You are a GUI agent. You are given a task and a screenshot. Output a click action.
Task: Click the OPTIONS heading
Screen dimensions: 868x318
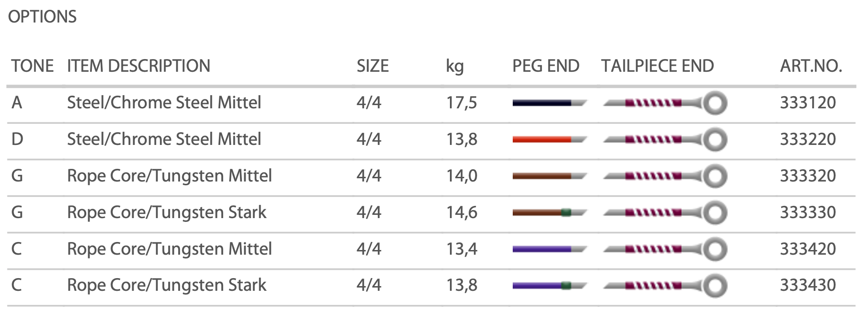click(42, 17)
